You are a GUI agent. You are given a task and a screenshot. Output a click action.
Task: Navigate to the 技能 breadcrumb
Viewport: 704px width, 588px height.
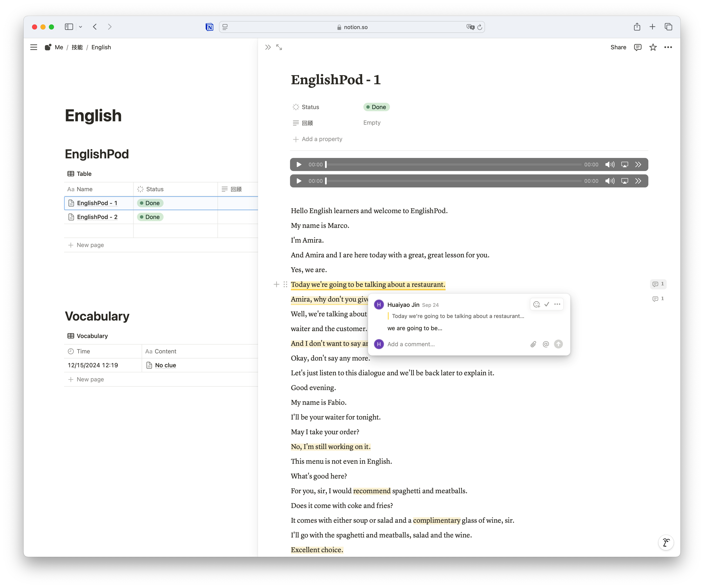[x=77, y=47]
